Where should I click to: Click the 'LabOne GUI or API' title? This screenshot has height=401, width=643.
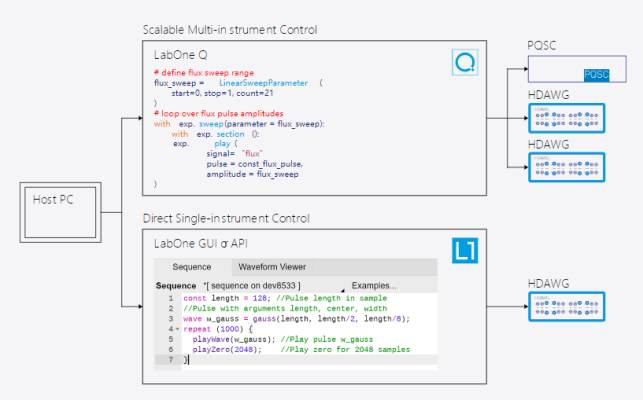204,242
